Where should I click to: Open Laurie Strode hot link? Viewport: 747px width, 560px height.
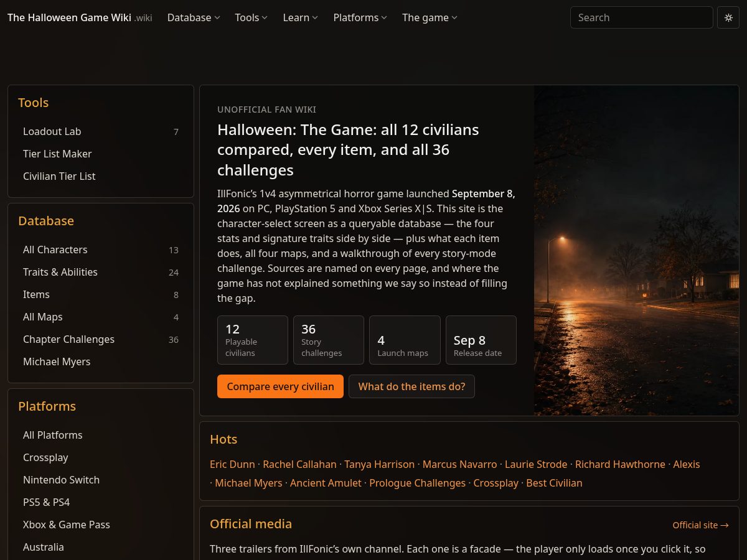coord(536,464)
